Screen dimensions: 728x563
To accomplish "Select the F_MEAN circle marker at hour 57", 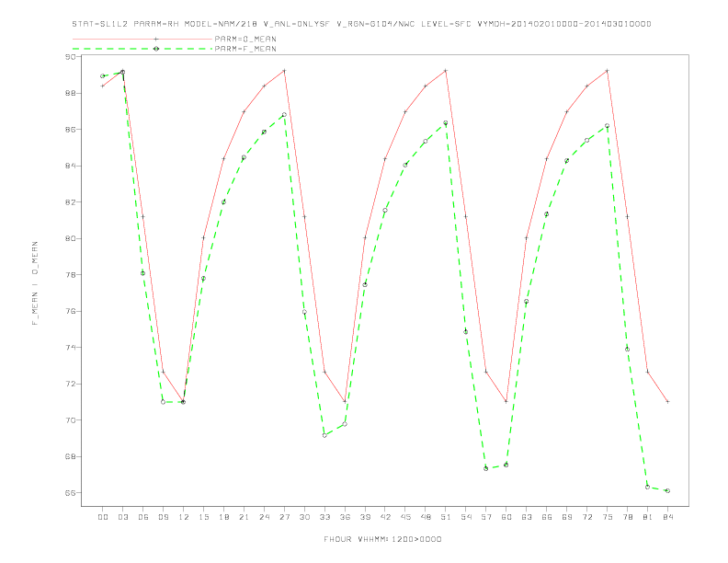I will tap(486, 468).
